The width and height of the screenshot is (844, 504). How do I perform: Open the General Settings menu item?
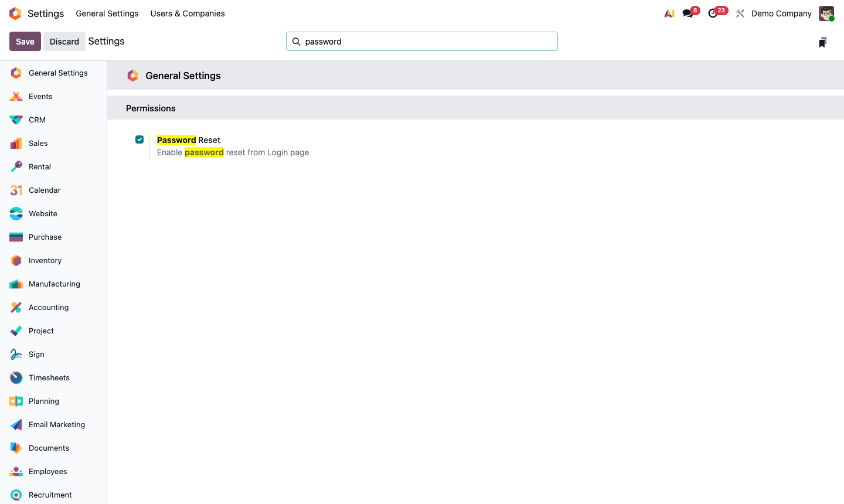click(x=107, y=13)
